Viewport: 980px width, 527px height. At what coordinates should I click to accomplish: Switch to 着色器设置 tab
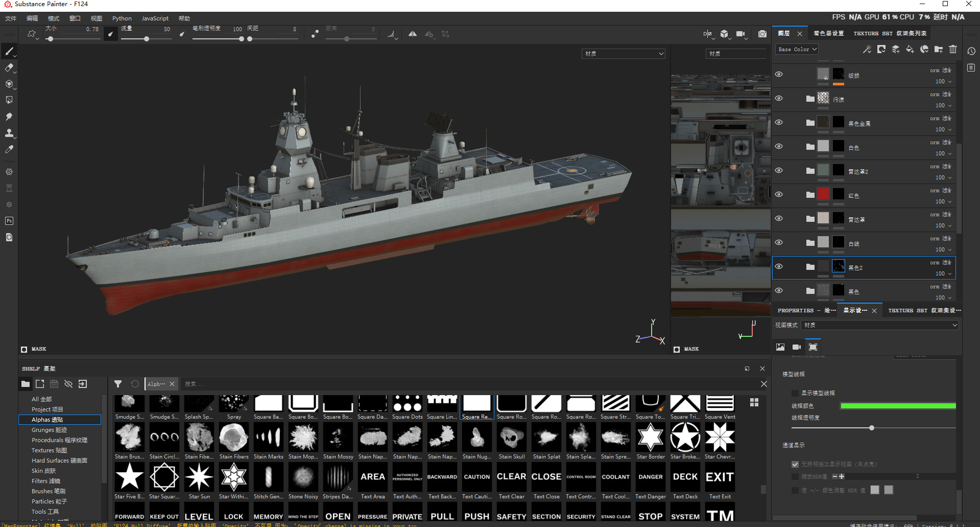828,33
